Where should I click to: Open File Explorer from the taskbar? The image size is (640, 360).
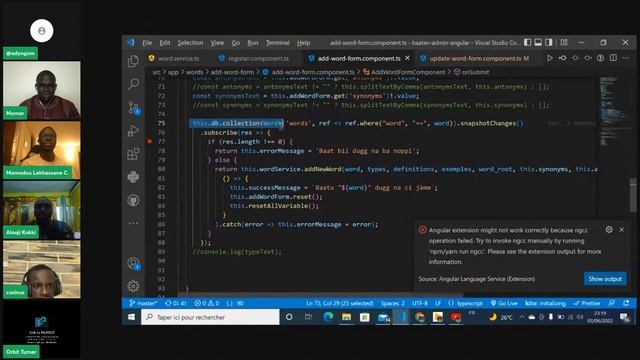click(347, 317)
